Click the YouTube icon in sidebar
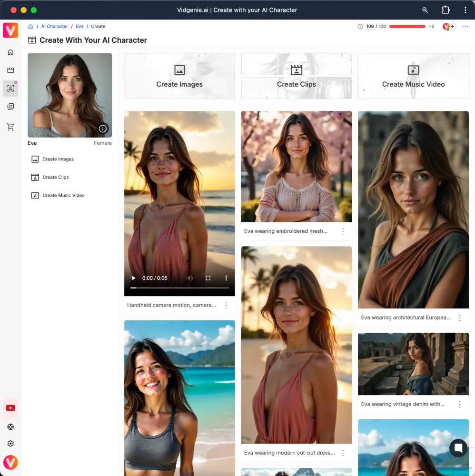The image size is (475, 476). pos(10,408)
